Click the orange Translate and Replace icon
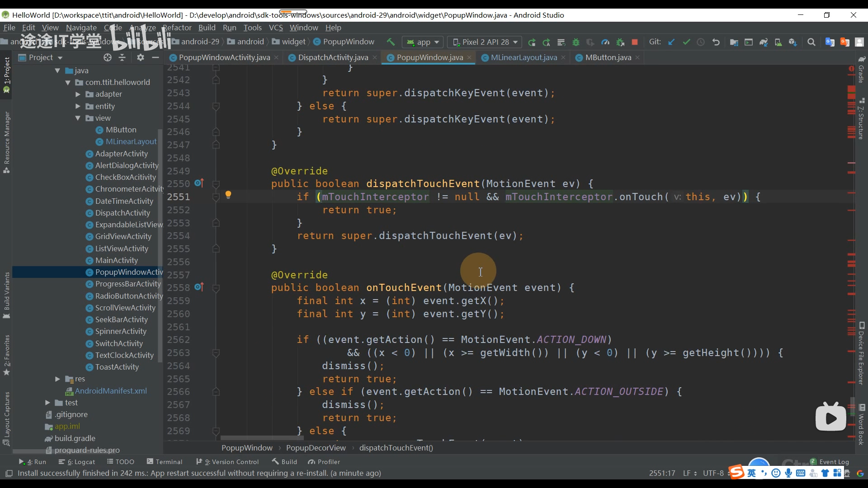Viewport: 868px width, 488px height. click(844, 42)
